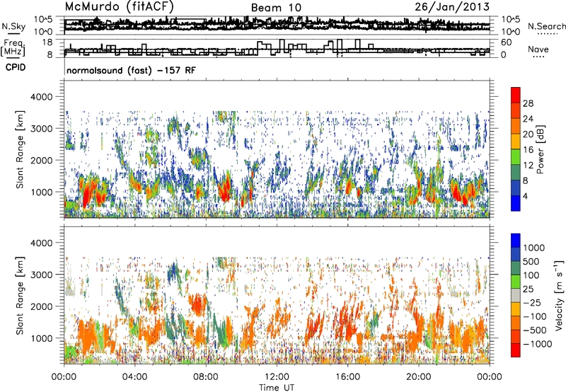
Task: Click the '60' tick on Nave axis
Action: pos(507,42)
